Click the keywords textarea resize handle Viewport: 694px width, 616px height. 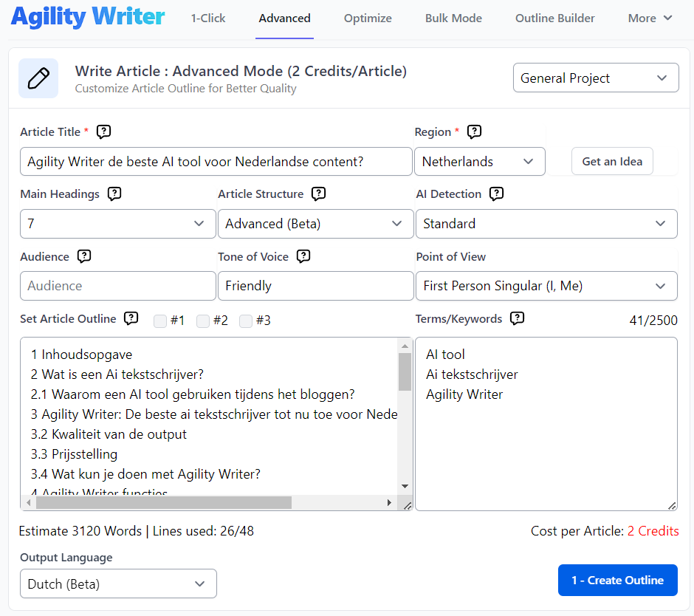(672, 506)
